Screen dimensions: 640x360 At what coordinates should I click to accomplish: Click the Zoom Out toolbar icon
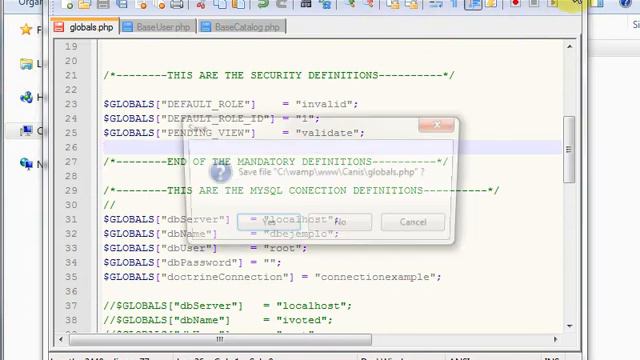(x=369, y=4)
